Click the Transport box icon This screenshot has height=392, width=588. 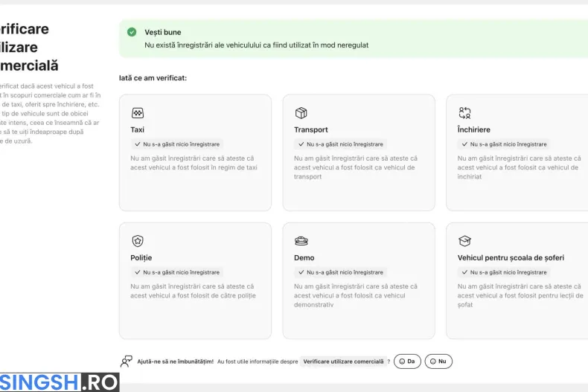pos(301,113)
